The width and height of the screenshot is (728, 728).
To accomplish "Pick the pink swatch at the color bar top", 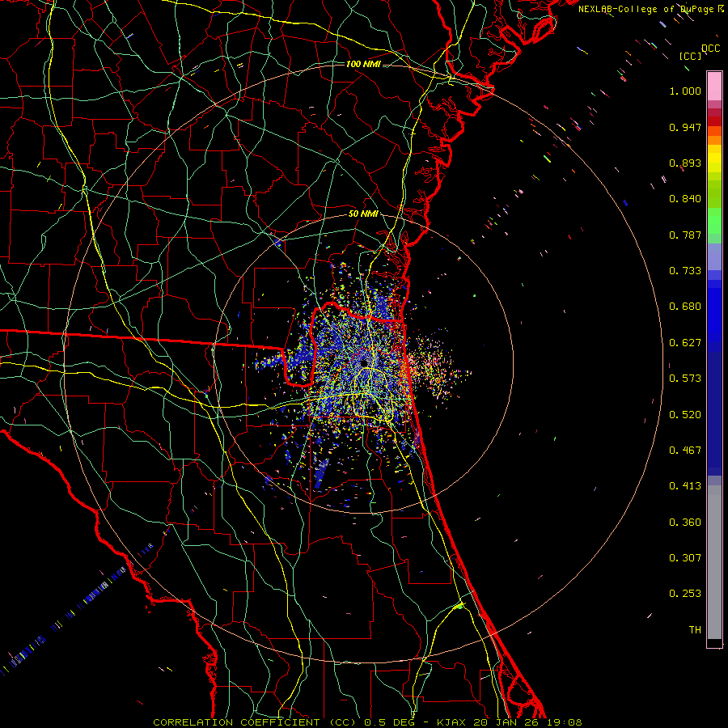I will pyautogui.click(x=714, y=87).
